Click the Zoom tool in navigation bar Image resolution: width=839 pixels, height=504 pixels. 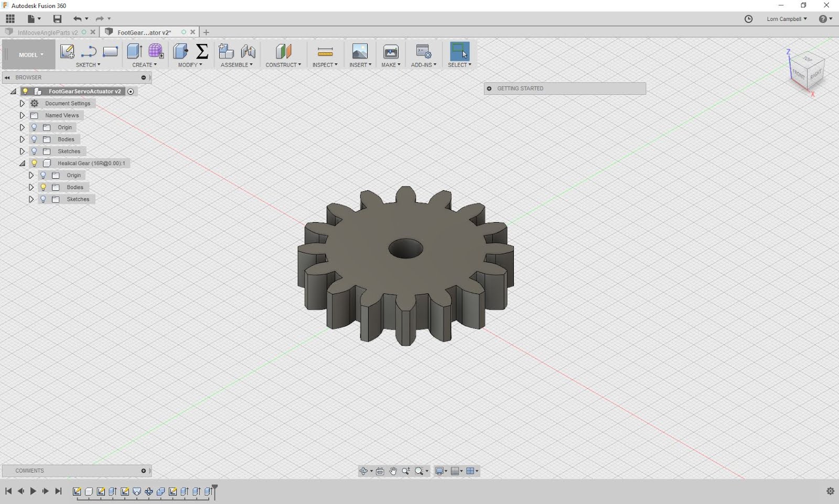(x=405, y=470)
